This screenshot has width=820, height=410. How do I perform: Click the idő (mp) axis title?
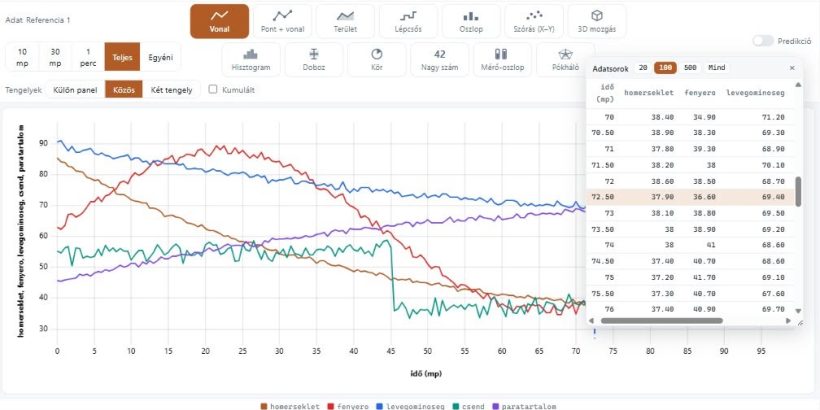click(x=426, y=373)
